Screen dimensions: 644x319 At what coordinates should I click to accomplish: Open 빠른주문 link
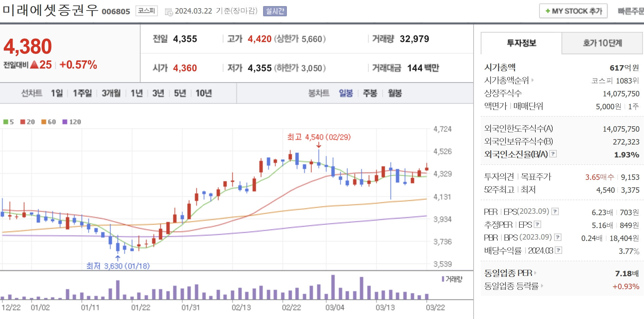[630, 11]
